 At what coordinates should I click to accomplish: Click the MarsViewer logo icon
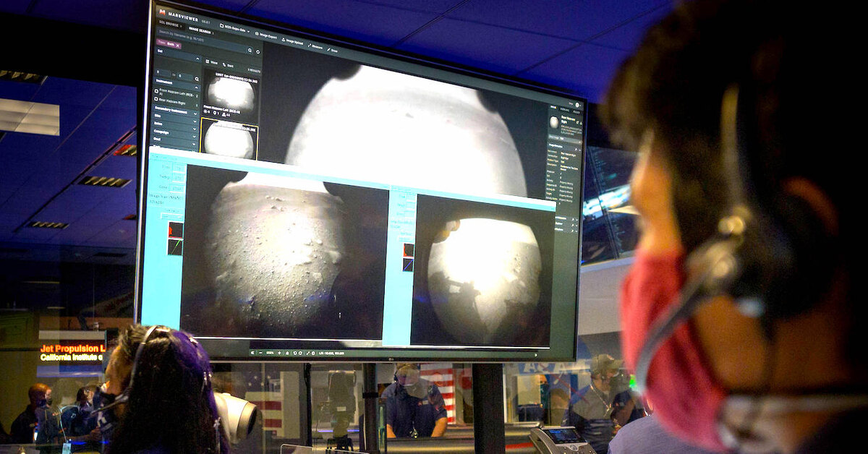161,12
